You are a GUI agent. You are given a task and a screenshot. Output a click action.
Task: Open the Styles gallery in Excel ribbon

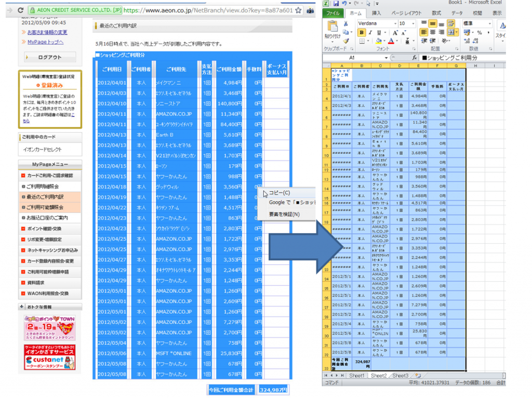502,29
